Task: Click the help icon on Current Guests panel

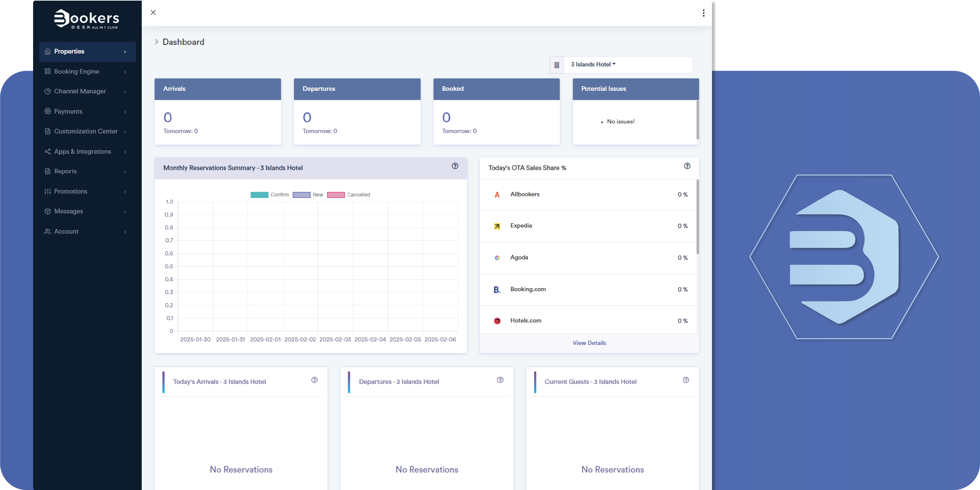Action: point(686,380)
